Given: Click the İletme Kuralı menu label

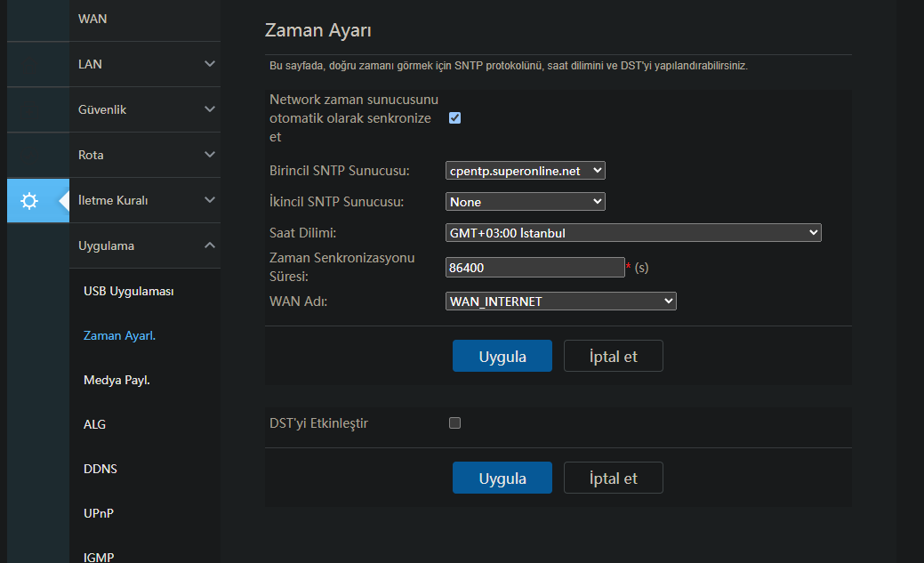Looking at the screenshot, I should [113, 200].
